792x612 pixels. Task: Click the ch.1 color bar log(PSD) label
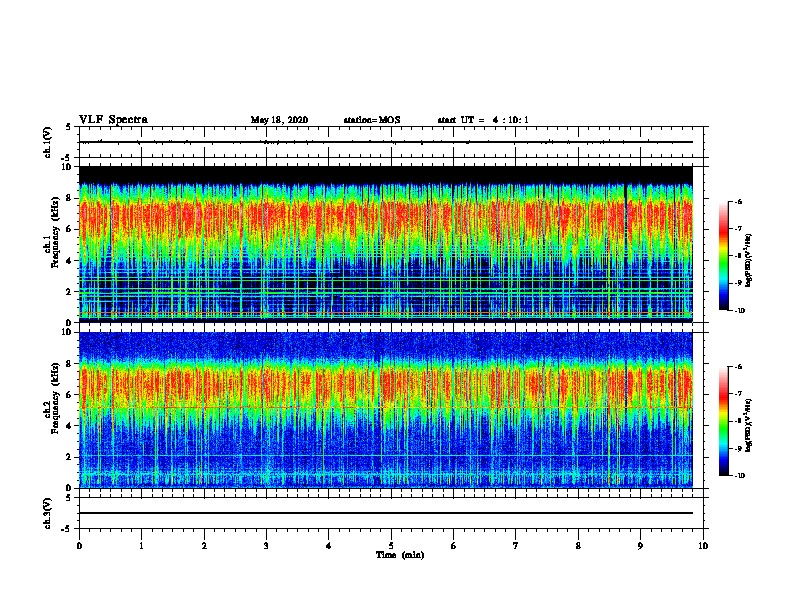749,260
